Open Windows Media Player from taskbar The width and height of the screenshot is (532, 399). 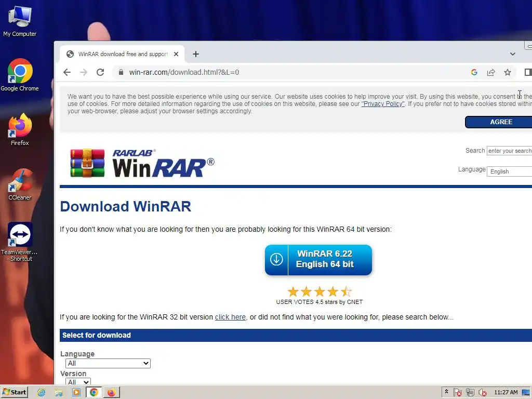(76, 393)
